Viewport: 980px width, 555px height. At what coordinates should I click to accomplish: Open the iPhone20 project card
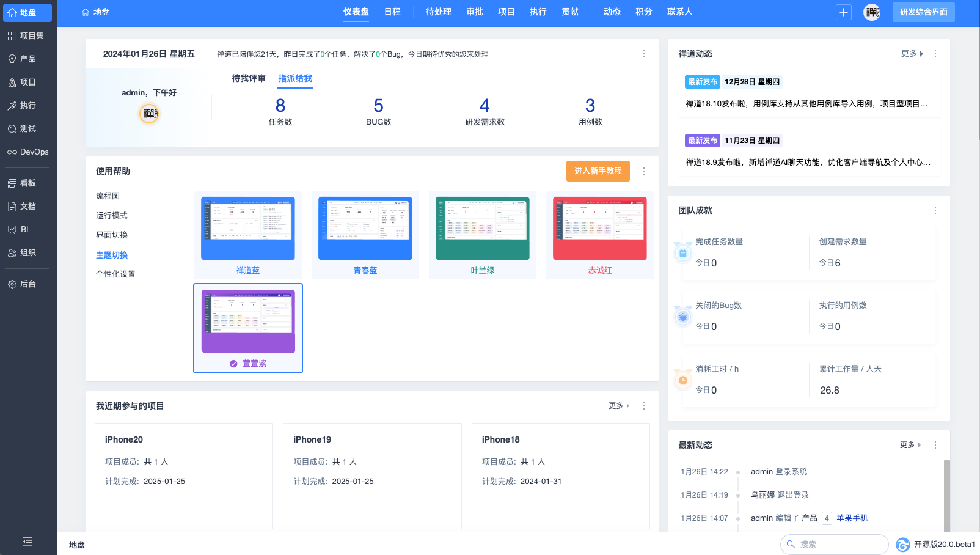[x=184, y=476]
